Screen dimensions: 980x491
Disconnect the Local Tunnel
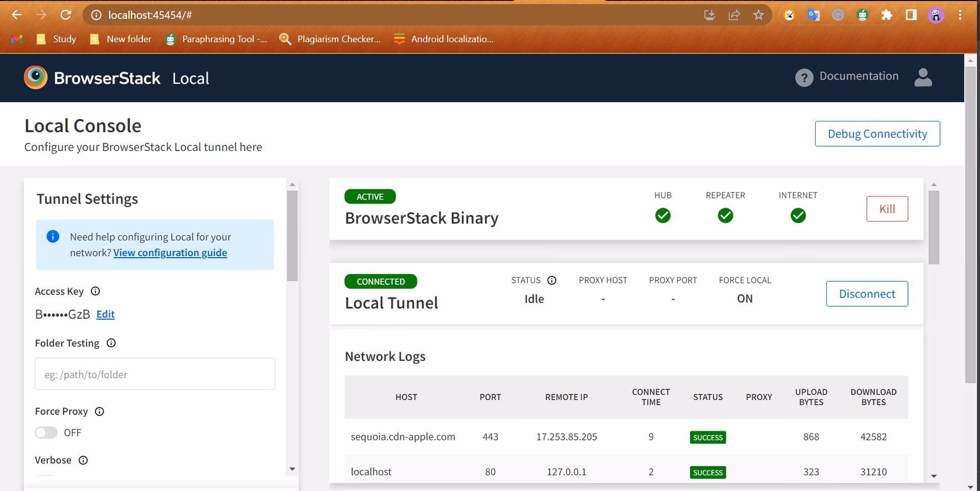[867, 293]
